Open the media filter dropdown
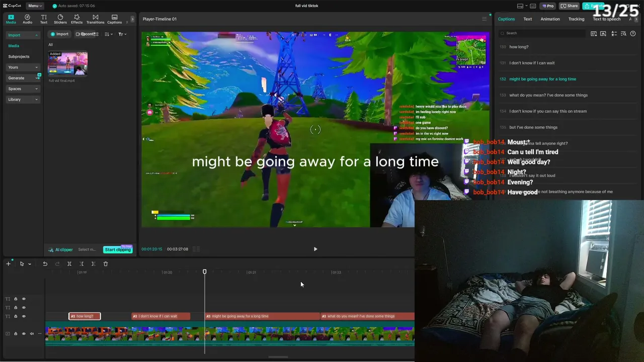The image size is (644, 362). pos(122,34)
